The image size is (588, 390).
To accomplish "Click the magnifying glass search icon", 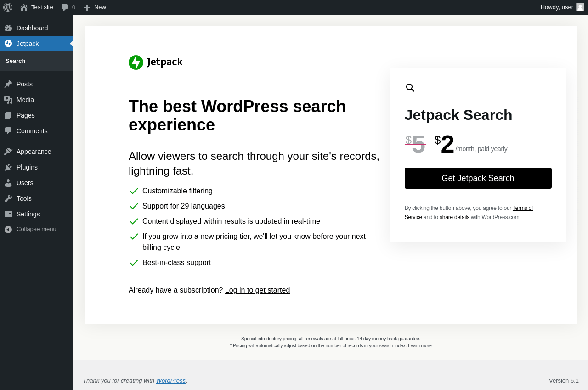I will coord(410,88).
